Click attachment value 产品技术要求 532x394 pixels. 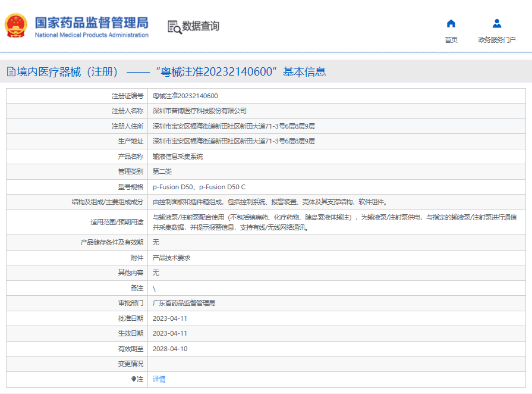(x=171, y=258)
